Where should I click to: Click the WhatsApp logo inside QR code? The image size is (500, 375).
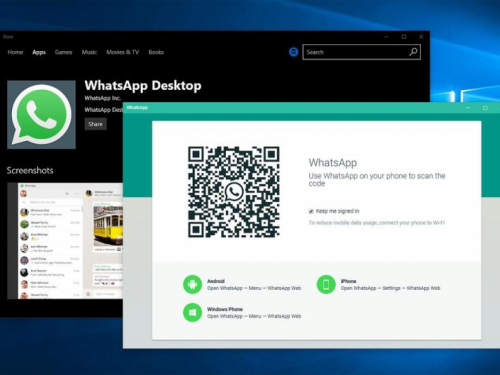click(234, 192)
